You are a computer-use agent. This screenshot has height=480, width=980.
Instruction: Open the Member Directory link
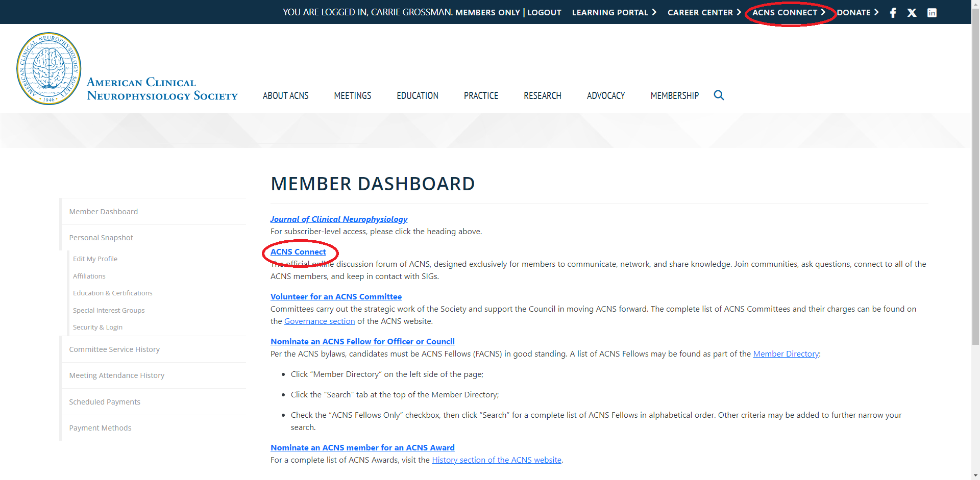click(x=786, y=353)
